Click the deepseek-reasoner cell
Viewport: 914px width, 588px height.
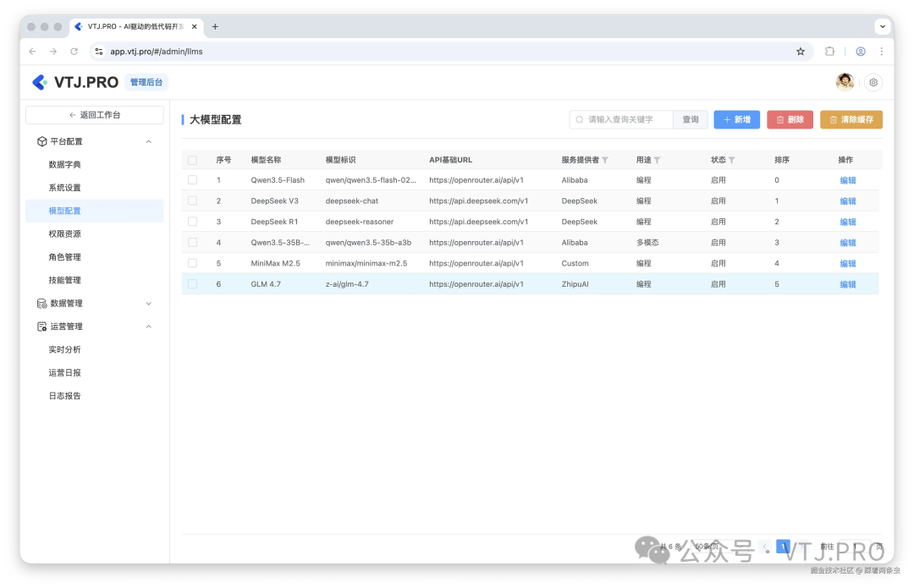click(x=360, y=222)
